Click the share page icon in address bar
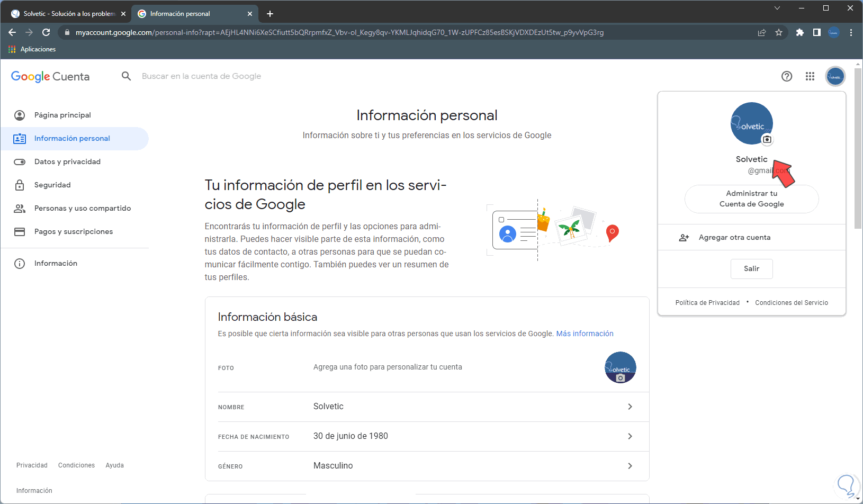The width and height of the screenshot is (863, 504). coord(762,32)
